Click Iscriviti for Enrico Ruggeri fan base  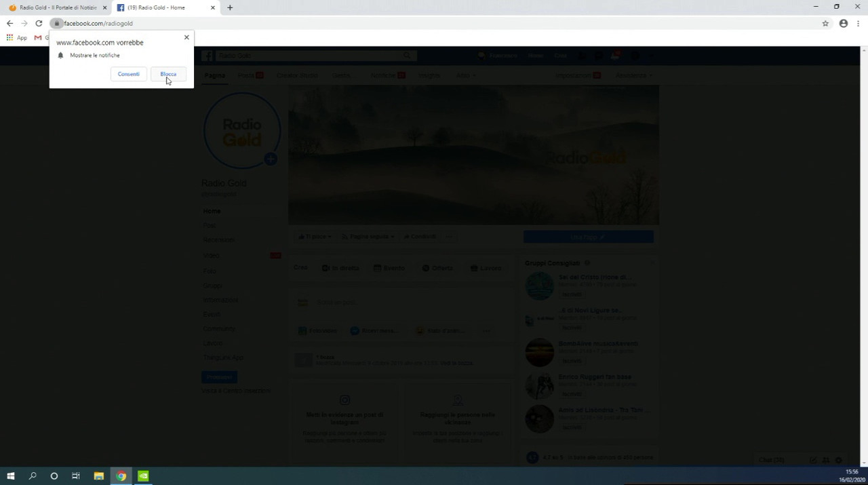(x=572, y=394)
